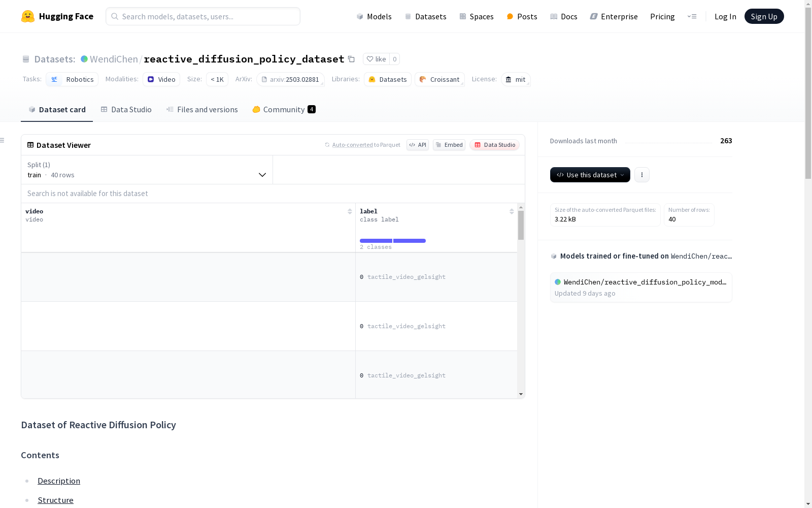The height and width of the screenshot is (508, 812).
Task: Click the Hugging Face logo emoji
Action: tap(28, 16)
